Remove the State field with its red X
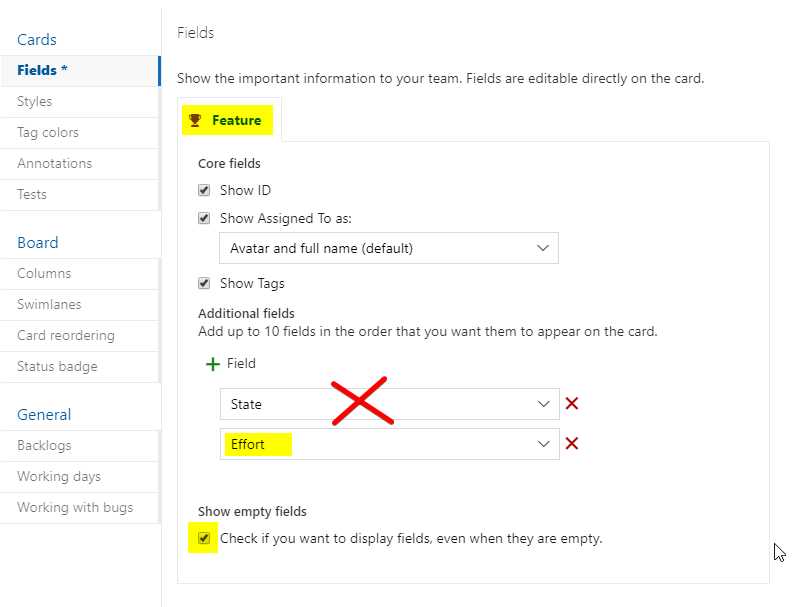 pyautogui.click(x=571, y=403)
